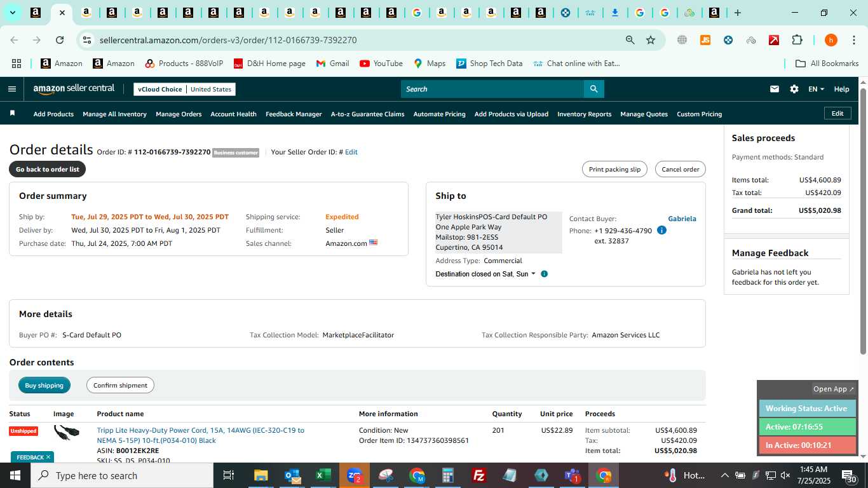Image resolution: width=868 pixels, height=488 pixels.
Task: Click the teal search magnifier button
Action: [x=593, y=89]
